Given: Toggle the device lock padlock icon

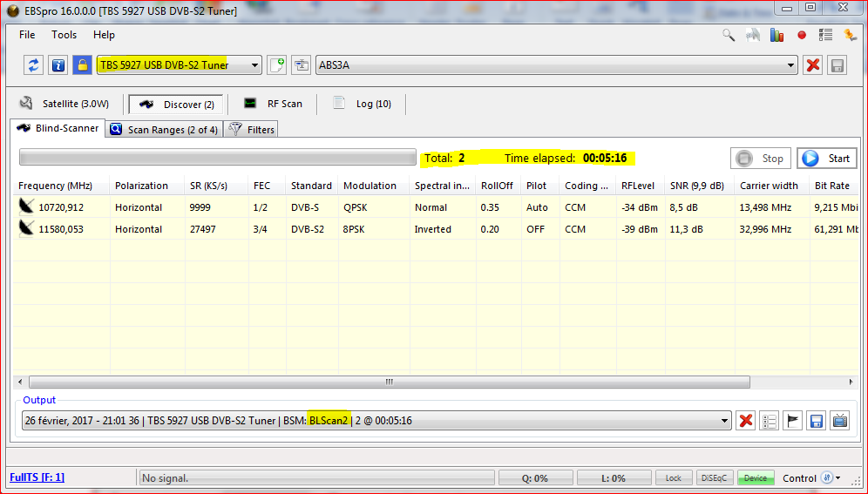Looking at the screenshot, I should pyautogui.click(x=82, y=65).
